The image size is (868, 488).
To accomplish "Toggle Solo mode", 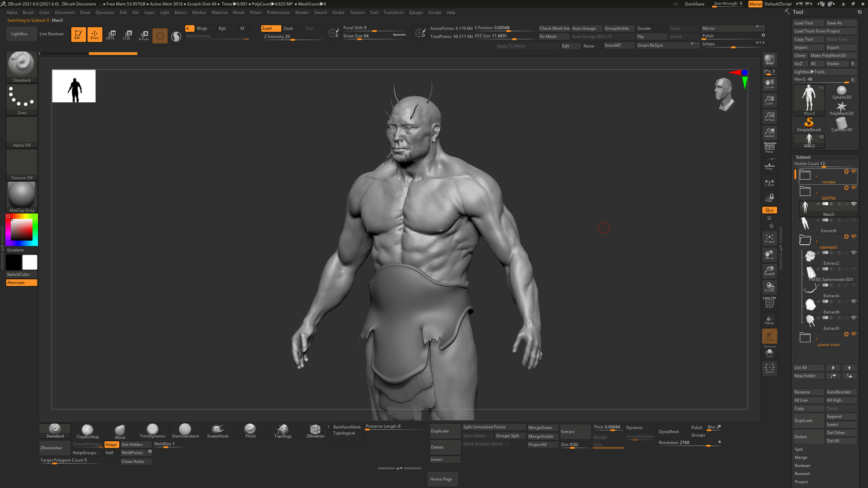I will click(769, 353).
